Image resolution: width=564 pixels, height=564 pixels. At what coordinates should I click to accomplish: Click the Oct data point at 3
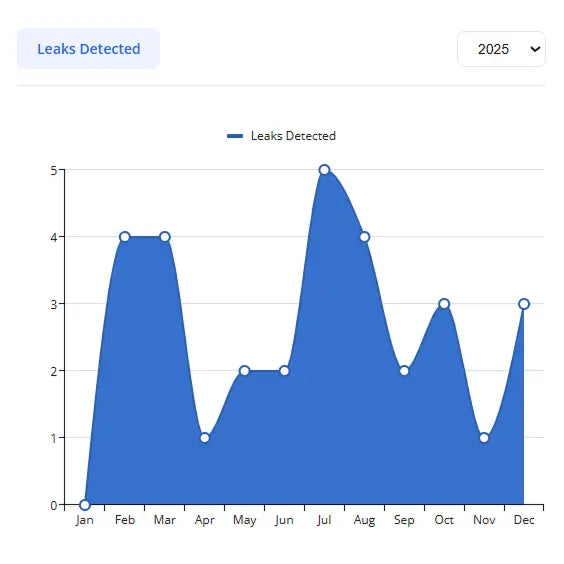click(444, 304)
